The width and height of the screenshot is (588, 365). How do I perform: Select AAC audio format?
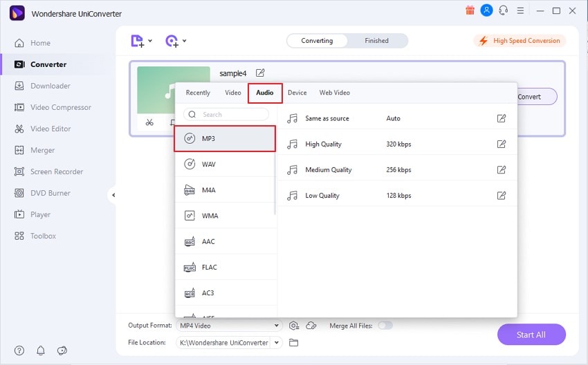[x=225, y=242]
